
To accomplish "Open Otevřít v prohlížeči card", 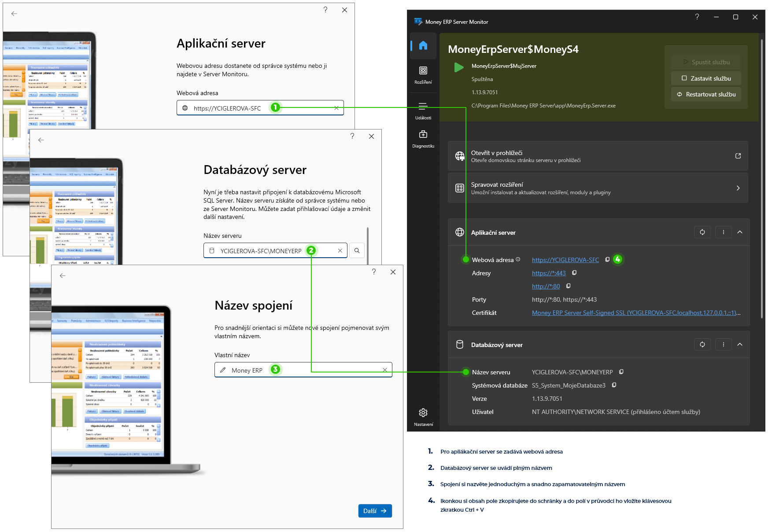I will coord(598,156).
